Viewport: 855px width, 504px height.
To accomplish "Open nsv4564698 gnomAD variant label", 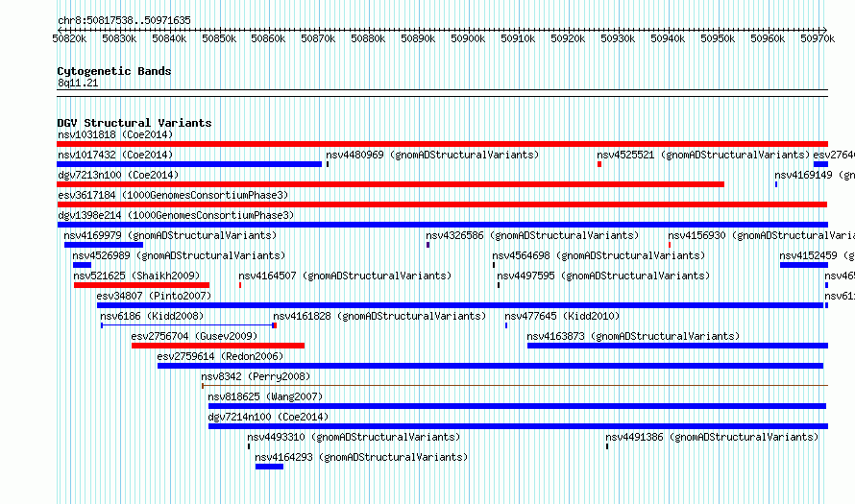I will [x=598, y=255].
